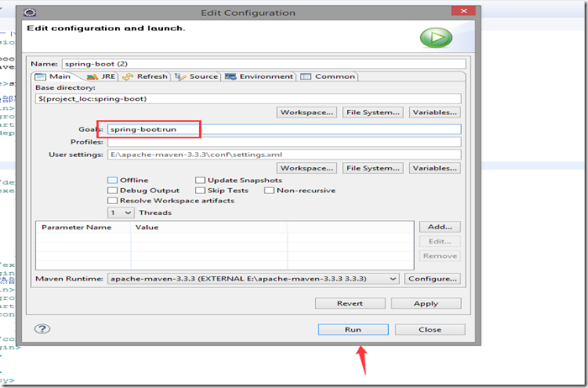588x388 pixels.
Task: Click the Edit parameter button
Action: click(x=439, y=241)
